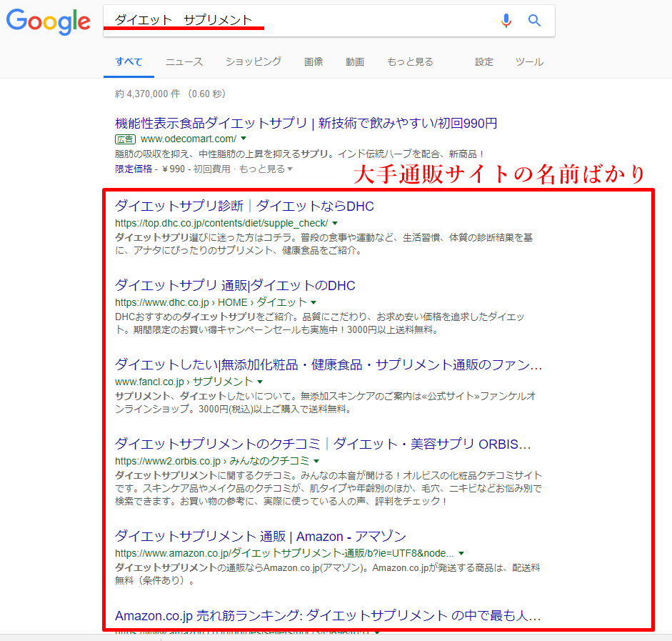Click the snippet starting ダイエットサプリメントの通販ならAmazon.co.jp
Screen dimensions: 672x641
point(327,574)
